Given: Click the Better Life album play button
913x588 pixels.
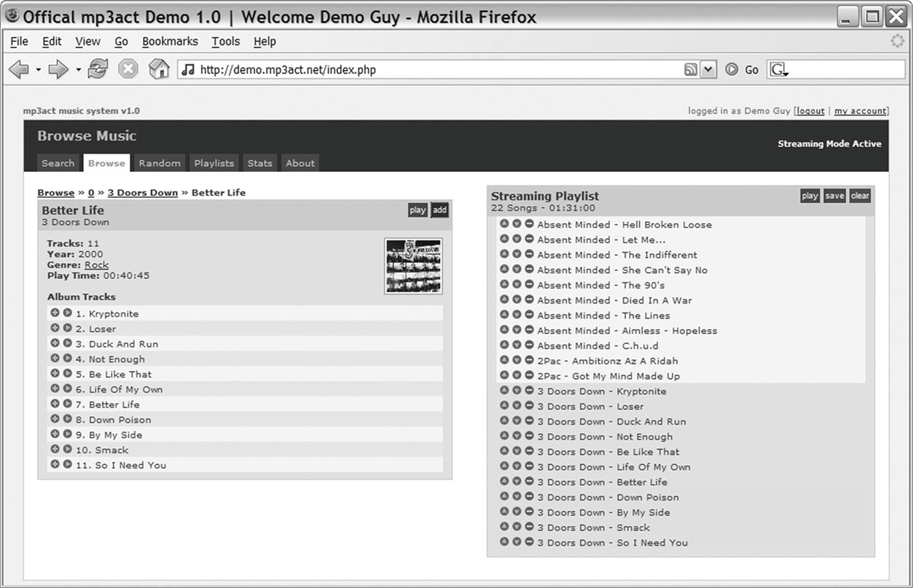Looking at the screenshot, I should click(x=418, y=210).
